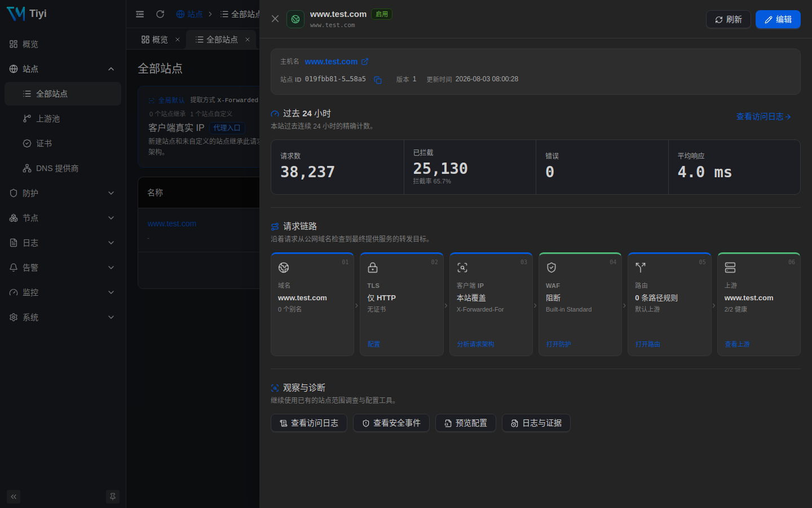Click the sidebar pin icon
The image size is (812, 508).
coord(113,497)
